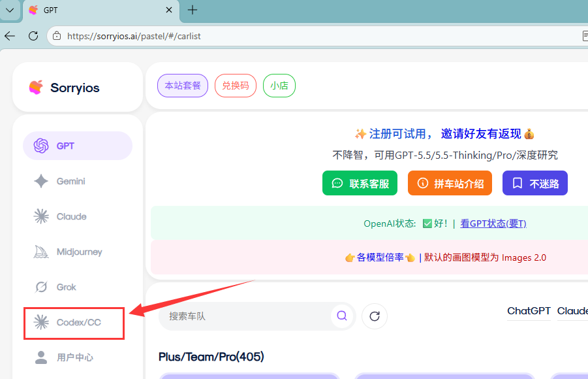588x379 pixels.
Task: Select the 兑换码 tag
Action: pyautogui.click(x=236, y=86)
